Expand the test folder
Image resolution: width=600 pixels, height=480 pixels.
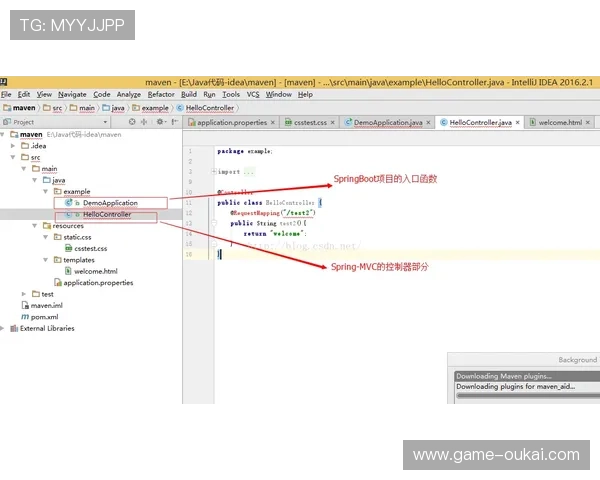click(24, 294)
